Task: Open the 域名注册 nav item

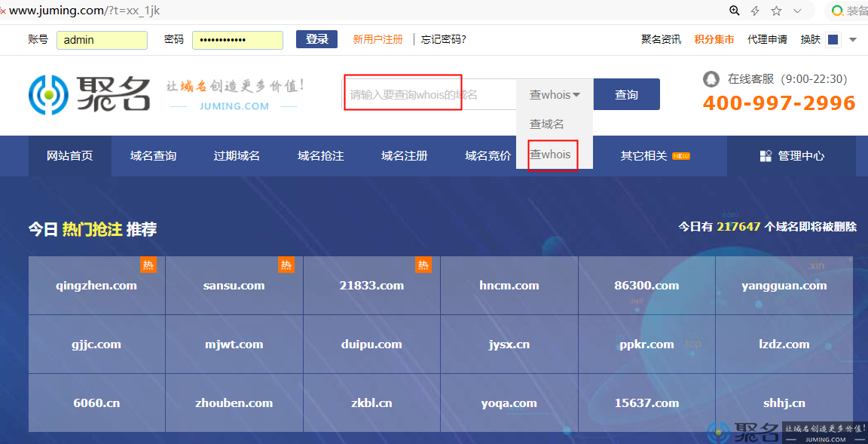Action: click(404, 156)
